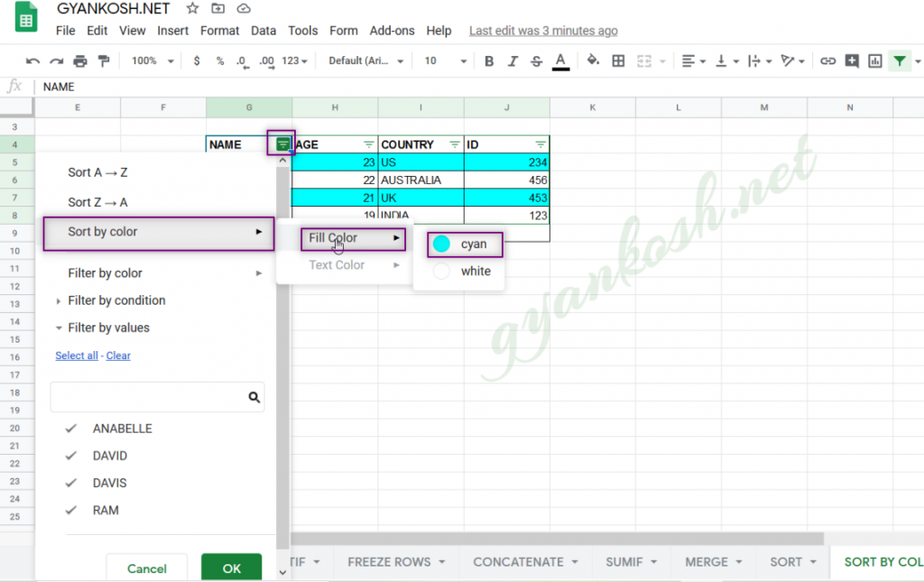Click the Select all link
The image size is (924, 582).
tap(77, 355)
